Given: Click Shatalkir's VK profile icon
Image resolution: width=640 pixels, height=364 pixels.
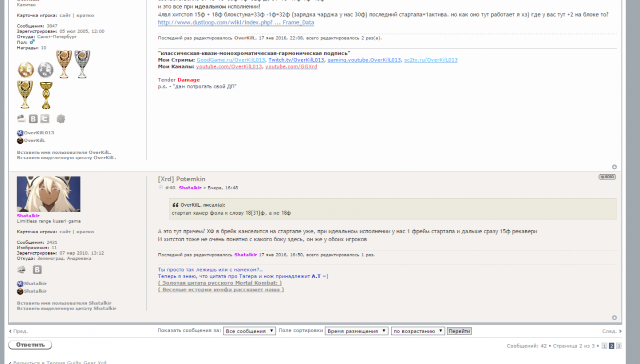Looking at the screenshot, I should (37, 270).
